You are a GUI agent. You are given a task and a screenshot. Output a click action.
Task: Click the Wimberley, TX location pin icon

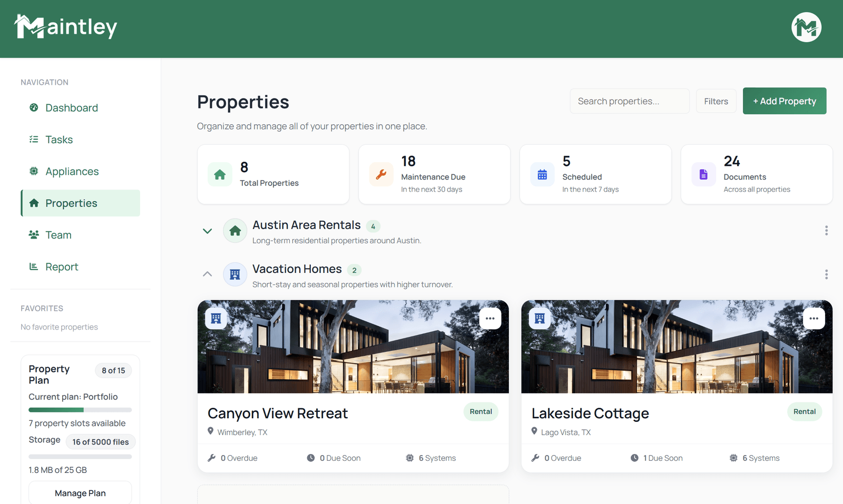pyautogui.click(x=211, y=431)
